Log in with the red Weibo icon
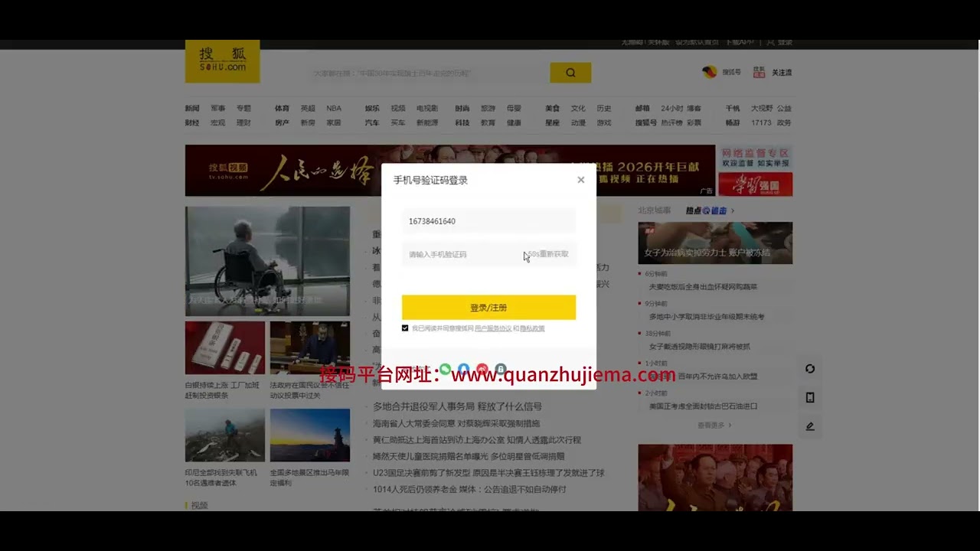The width and height of the screenshot is (980, 551). [482, 370]
